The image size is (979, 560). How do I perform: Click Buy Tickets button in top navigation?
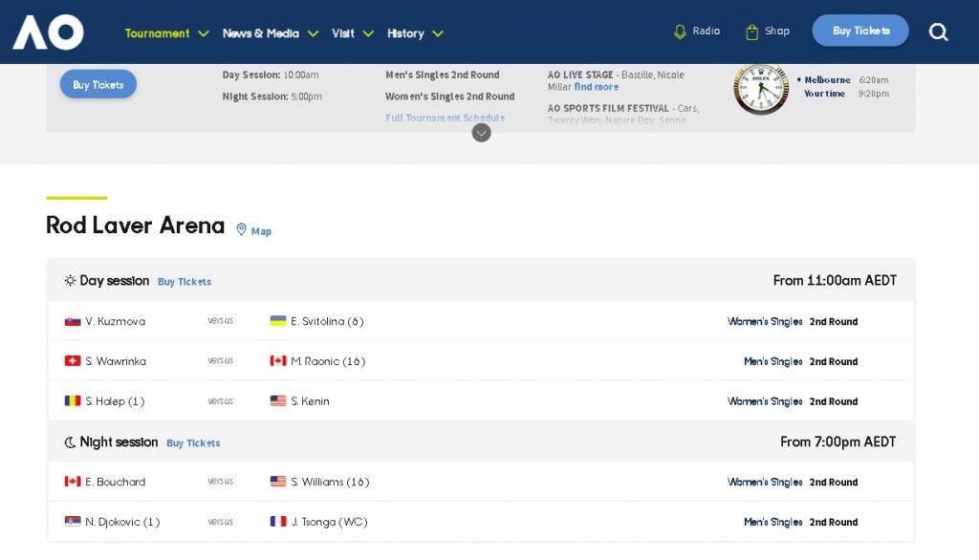[860, 31]
